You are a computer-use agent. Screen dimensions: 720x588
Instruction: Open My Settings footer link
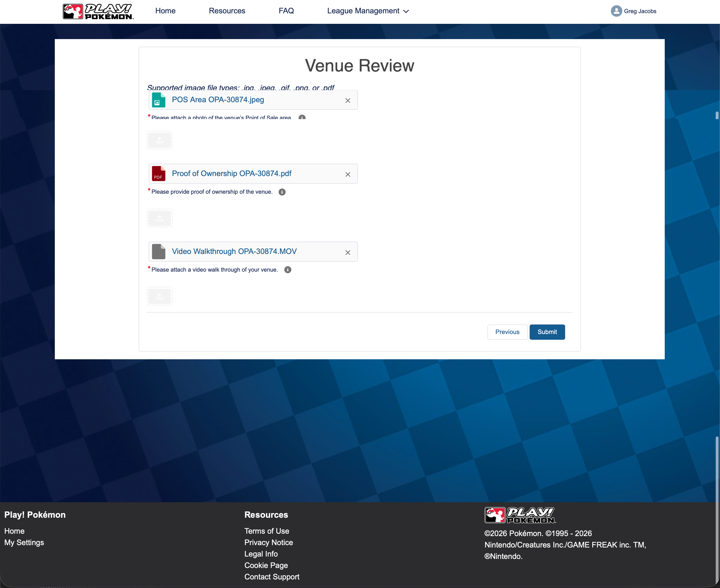(24, 542)
